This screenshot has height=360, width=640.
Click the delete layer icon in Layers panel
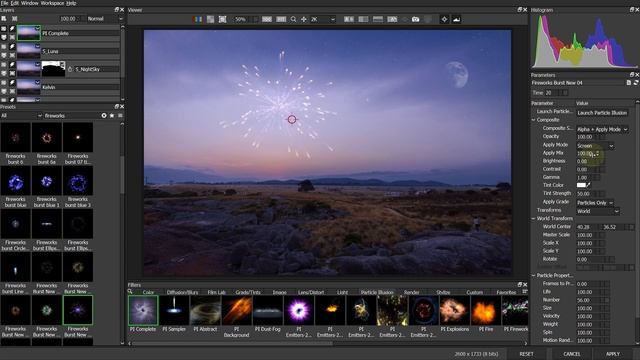click(14, 18)
